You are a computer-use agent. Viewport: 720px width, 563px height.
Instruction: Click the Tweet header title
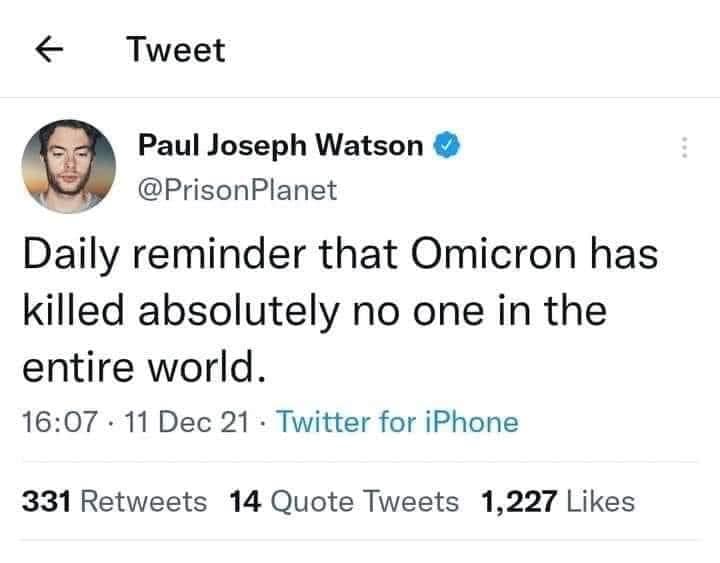(x=176, y=50)
